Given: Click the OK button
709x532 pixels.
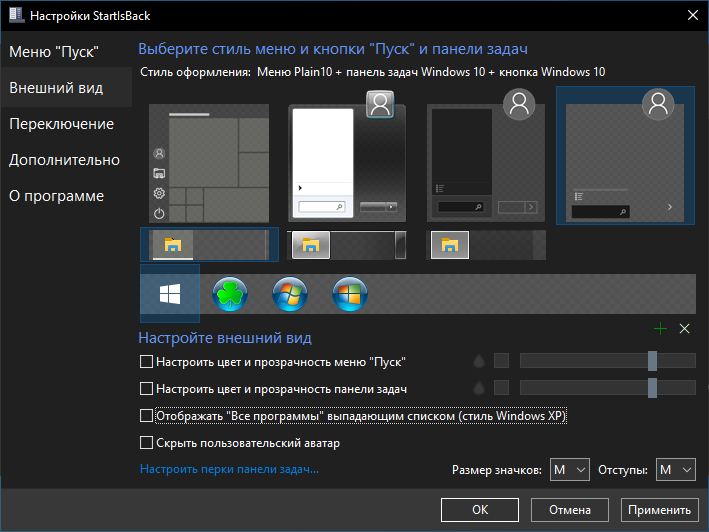Looking at the screenshot, I should coord(480,510).
